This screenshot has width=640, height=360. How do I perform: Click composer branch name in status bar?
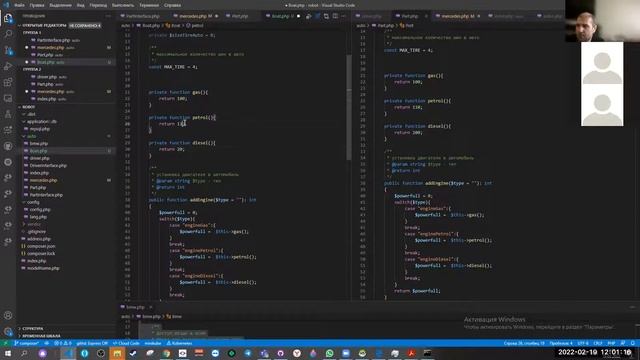[x=26, y=343]
